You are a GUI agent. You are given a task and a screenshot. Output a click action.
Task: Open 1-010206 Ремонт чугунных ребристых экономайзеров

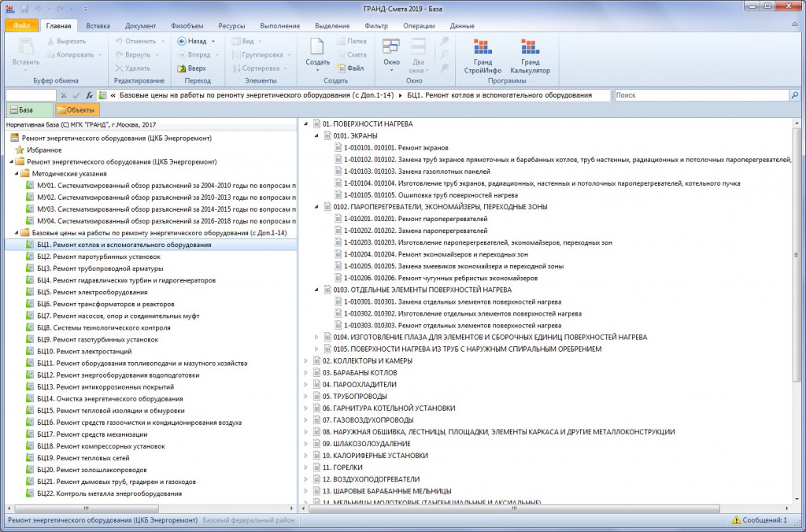point(436,278)
